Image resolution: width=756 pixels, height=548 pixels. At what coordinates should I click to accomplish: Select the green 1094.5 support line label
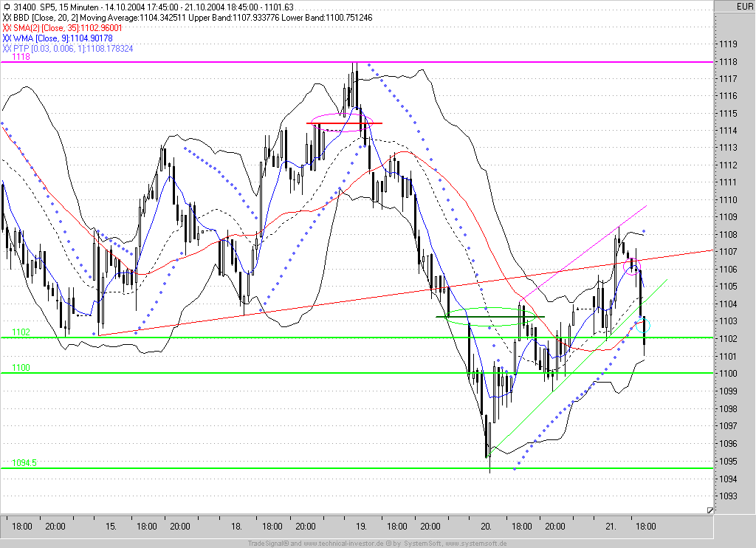point(24,463)
